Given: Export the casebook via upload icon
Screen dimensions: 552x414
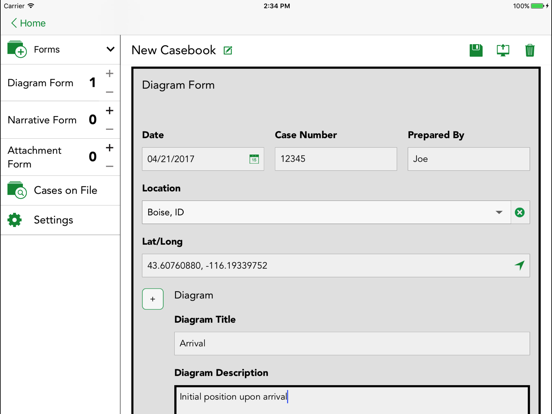Looking at the screenshot, I should [503, 50].
